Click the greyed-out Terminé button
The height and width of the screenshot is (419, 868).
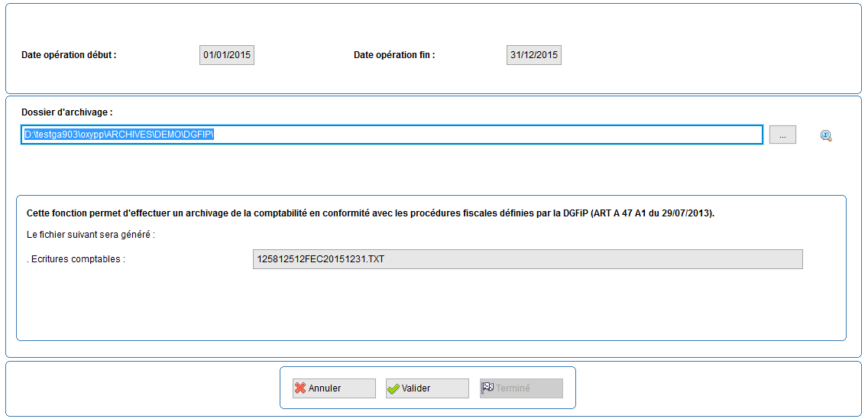click(521, 388)
